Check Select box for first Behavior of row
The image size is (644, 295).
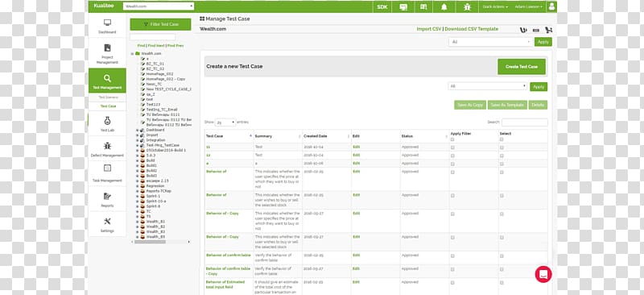(502, 172)
